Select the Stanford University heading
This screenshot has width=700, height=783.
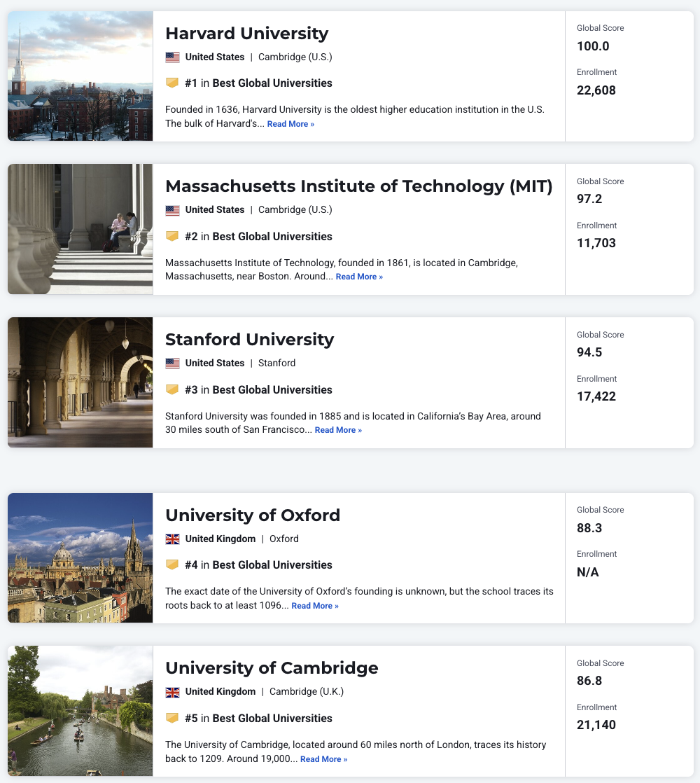tap(249, 340)
